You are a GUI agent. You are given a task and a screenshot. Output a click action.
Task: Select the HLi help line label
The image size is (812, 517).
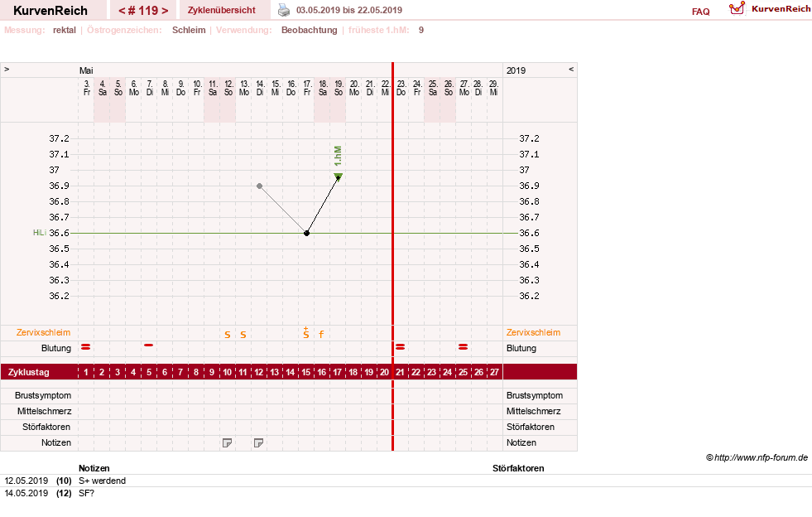(x=40, y=233)
